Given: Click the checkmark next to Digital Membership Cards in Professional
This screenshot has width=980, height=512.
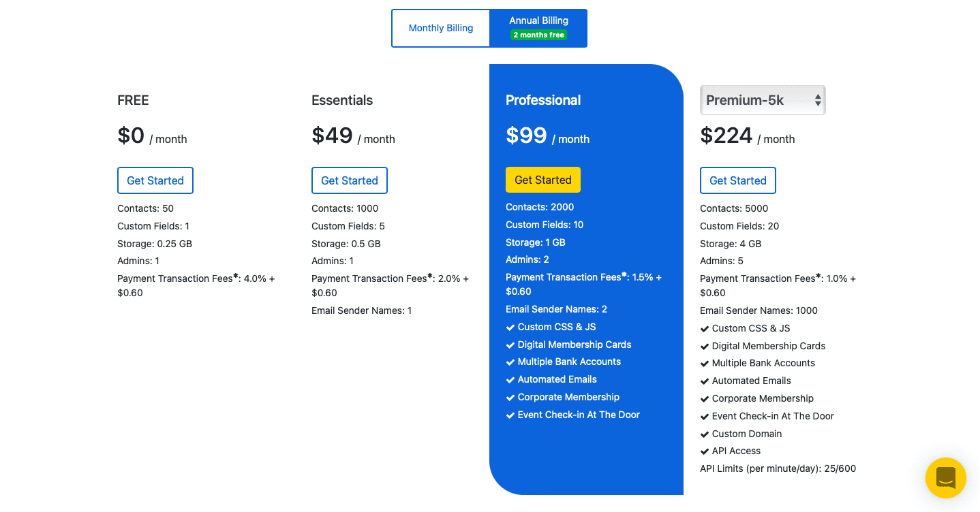Looking at the screenshot, I should click(x=510, y=345).
